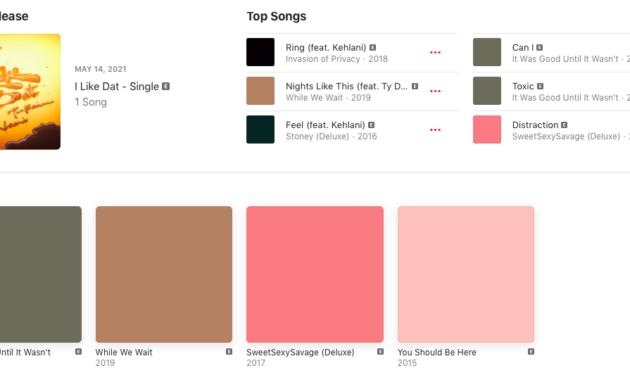630x380 pixels.
Task: Click Invasion of Privacy album link
Action: 323,59
